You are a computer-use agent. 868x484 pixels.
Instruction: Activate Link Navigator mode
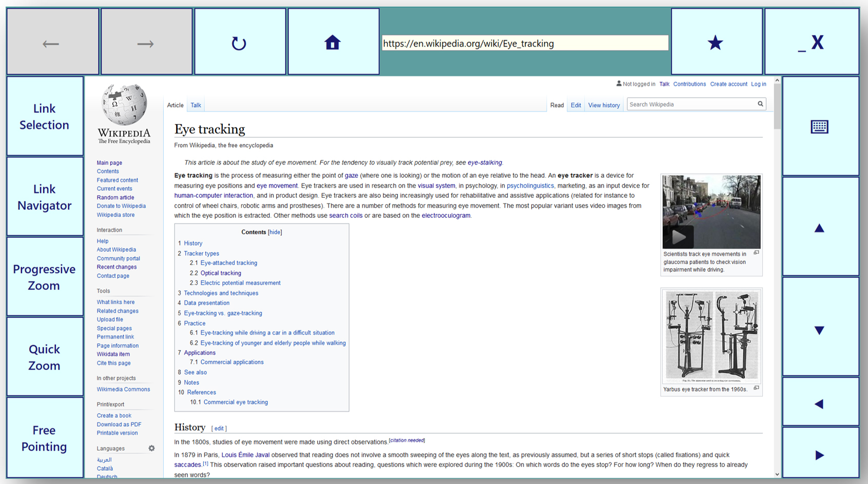pyautogui.click(x=45, y=197)
